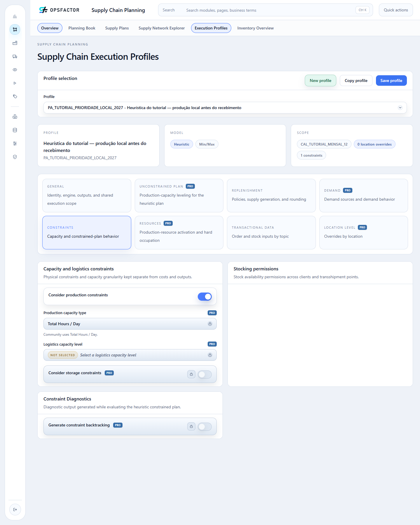The image size is (420, 525).
Task: Open the Transactional Data card
Action: [271, 232]
